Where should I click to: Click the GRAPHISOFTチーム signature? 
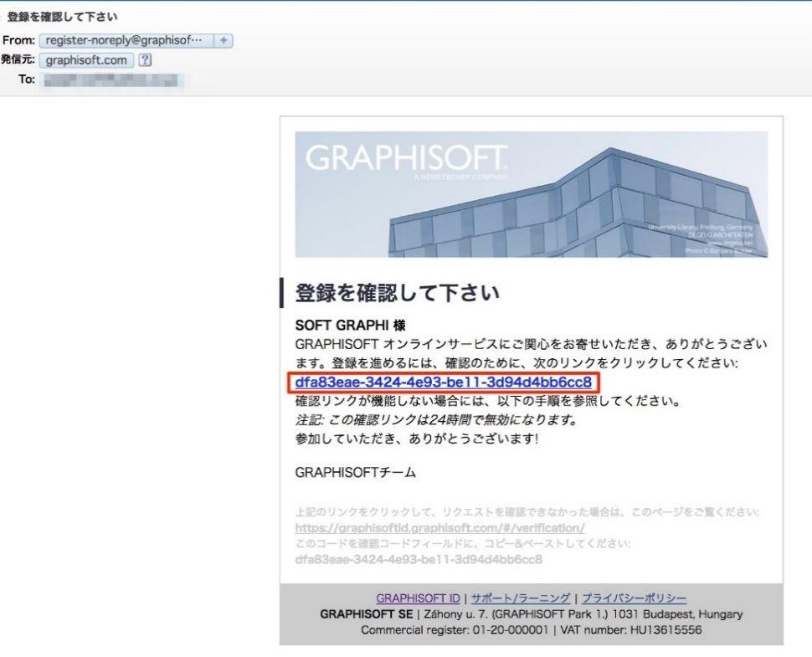tap(355, 472)
